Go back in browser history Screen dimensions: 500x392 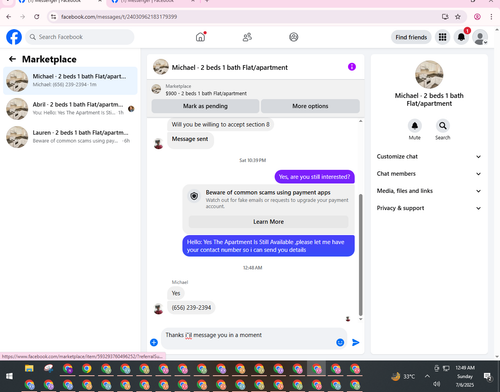9,17
